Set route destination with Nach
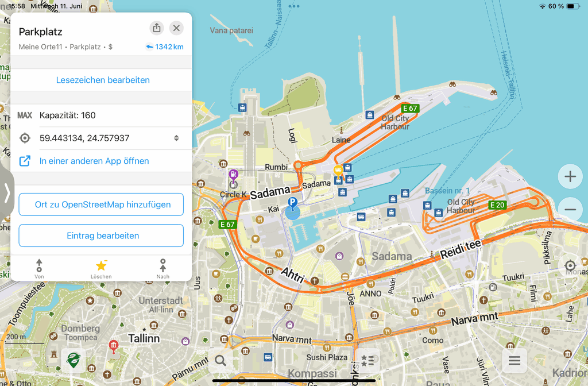 163,269
